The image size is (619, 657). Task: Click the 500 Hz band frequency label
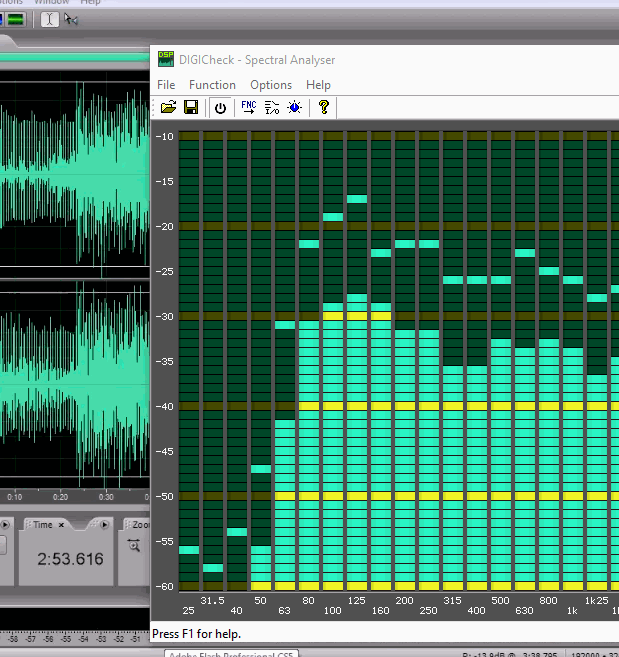[x=500, y=600]
